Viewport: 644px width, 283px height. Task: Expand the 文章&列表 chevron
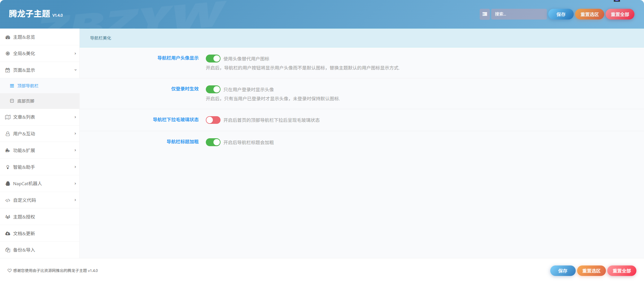pos(75,117)
